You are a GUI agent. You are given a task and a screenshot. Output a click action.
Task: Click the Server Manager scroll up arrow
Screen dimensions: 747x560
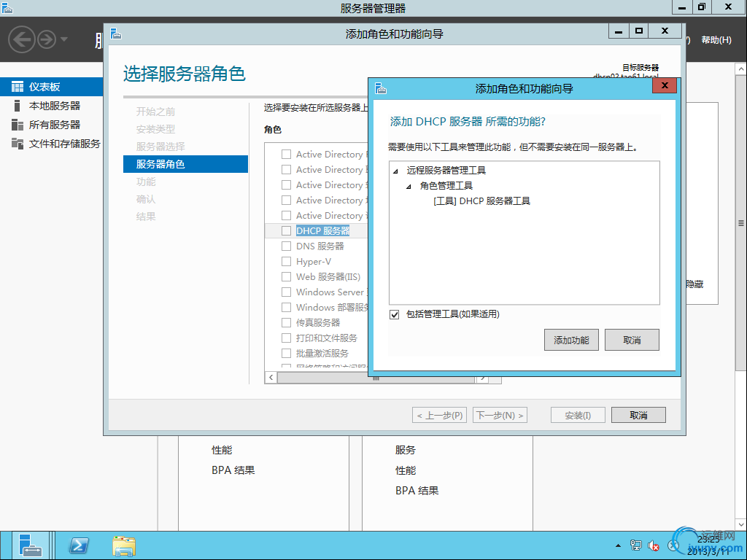click(741, 69)
